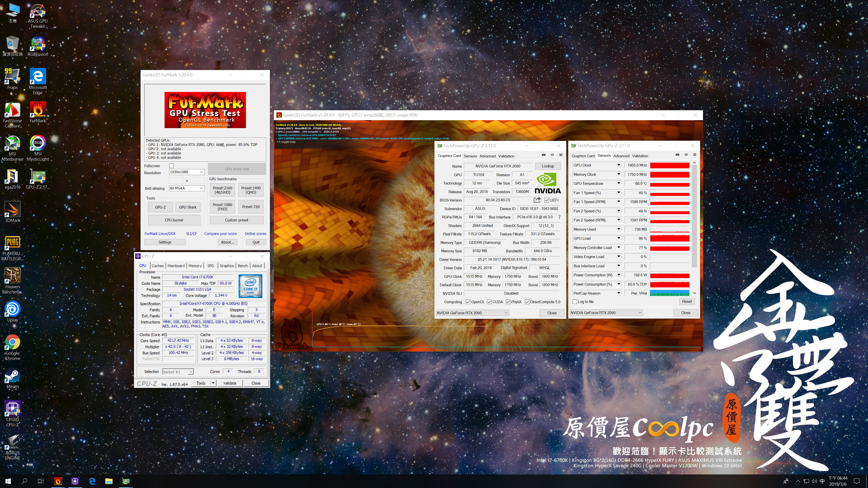
Task: Toggle PhysX checkbox in GPU-Z
Action: click(508, 302)
